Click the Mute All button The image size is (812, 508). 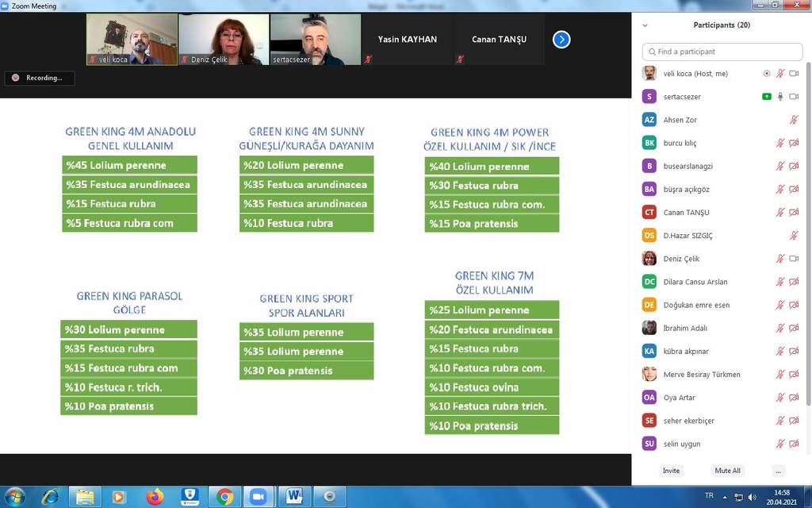point(727,471)
